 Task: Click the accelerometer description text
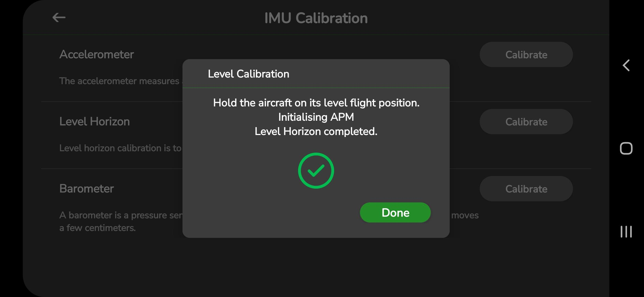pyautogui.click(x=119, y=81)
